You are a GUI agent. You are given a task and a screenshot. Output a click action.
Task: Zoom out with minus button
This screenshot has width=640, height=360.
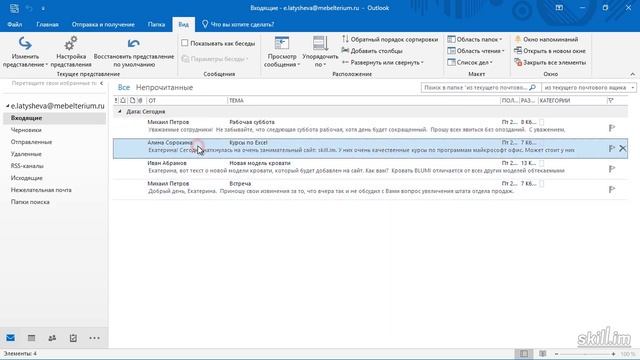tap(556, 354)
